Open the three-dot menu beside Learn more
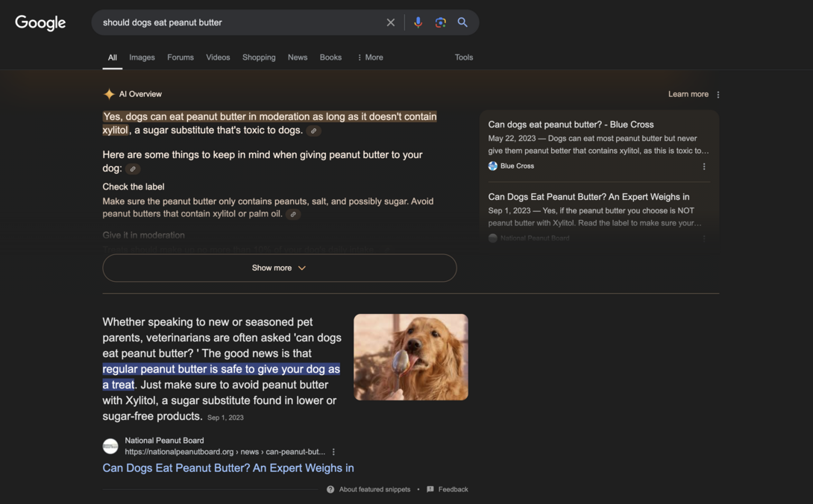Image resolution: width=813 pixels, height=504 pixels. [x=718, y=94]
